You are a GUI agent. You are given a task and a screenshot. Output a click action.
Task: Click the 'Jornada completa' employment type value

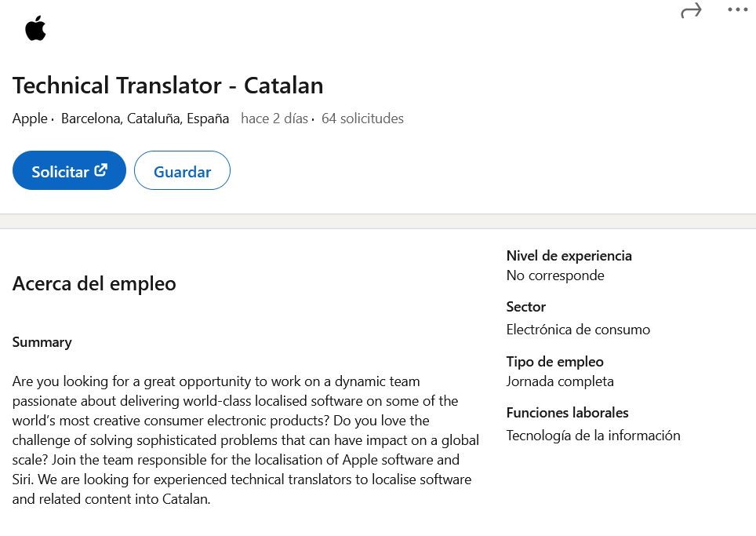[x=560, y=381]
